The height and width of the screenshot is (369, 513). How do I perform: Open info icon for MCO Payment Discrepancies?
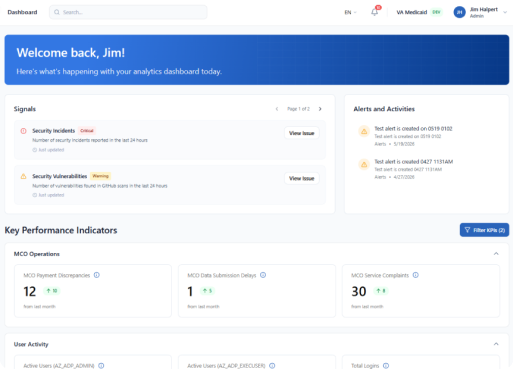pos(97,275)
